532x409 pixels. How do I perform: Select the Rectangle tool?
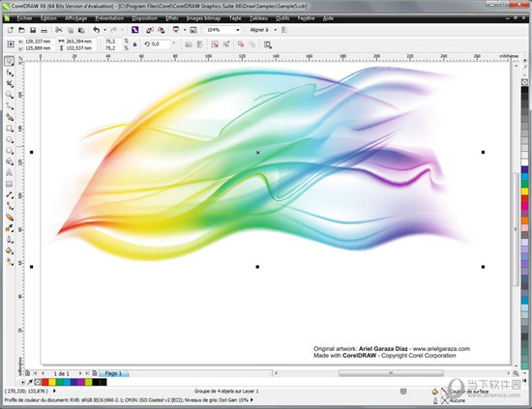click(9, 129)
